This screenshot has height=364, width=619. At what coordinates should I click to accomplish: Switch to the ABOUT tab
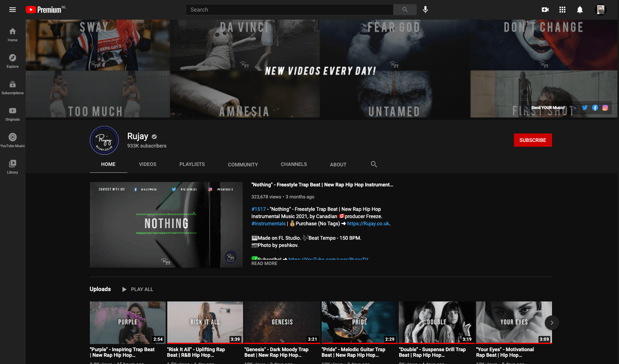point(338,164)
